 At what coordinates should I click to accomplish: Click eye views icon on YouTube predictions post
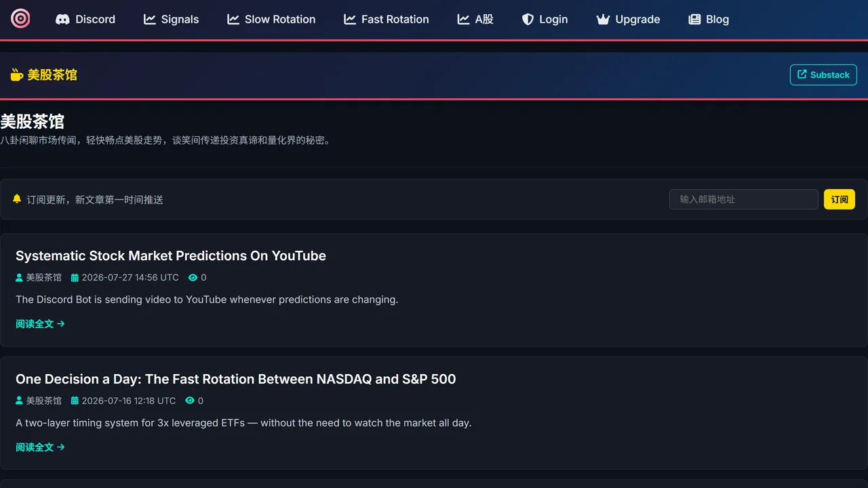(x=193, y=277)
